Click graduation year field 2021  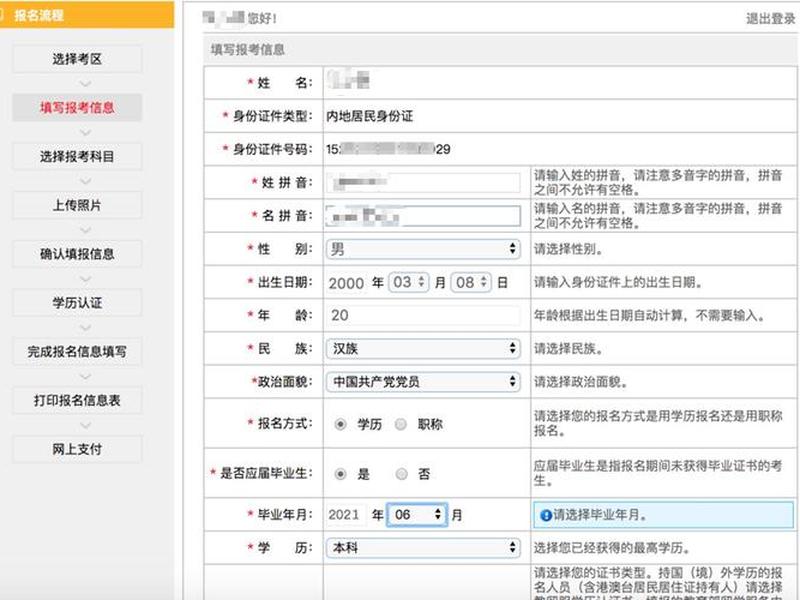(x=346, y=514)
